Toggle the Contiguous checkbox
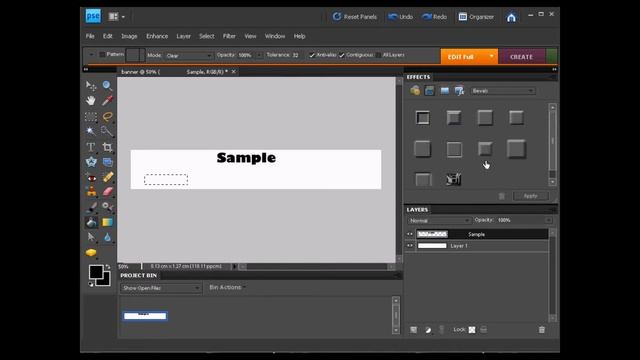This screenshot has height=360, width=640. point(342,55)
